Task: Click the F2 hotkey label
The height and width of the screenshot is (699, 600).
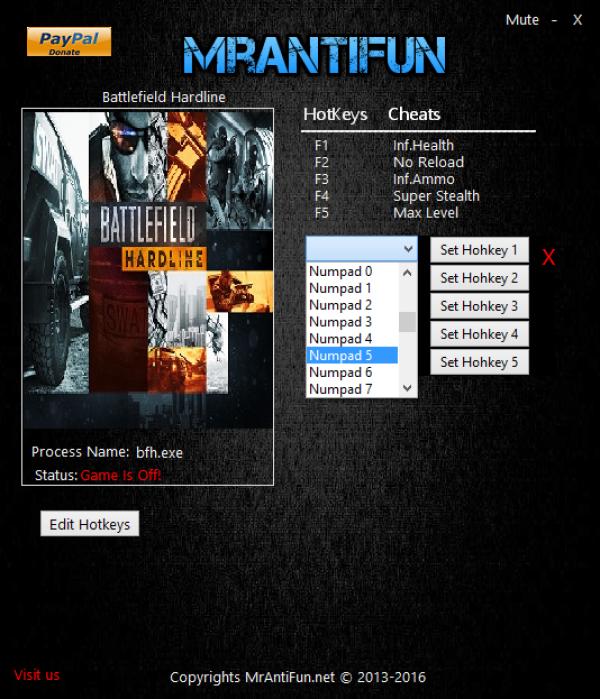Action: [321, 162]
